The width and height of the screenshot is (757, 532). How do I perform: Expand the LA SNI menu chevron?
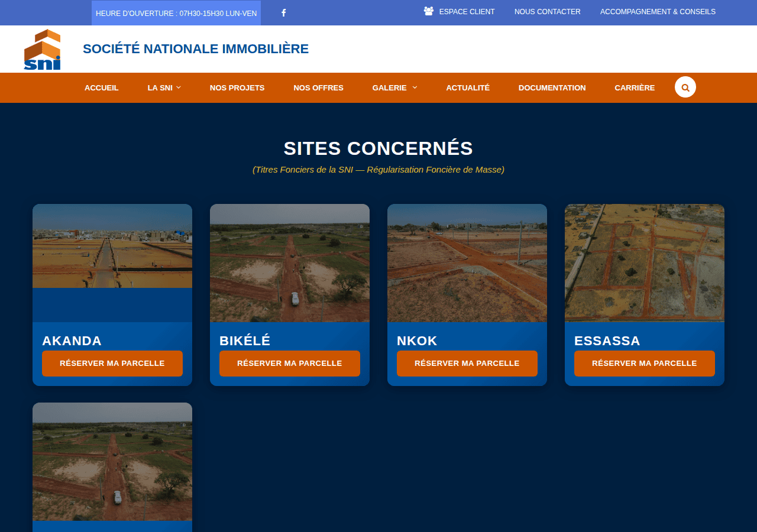pyautogui.click(x=179, y=87)
